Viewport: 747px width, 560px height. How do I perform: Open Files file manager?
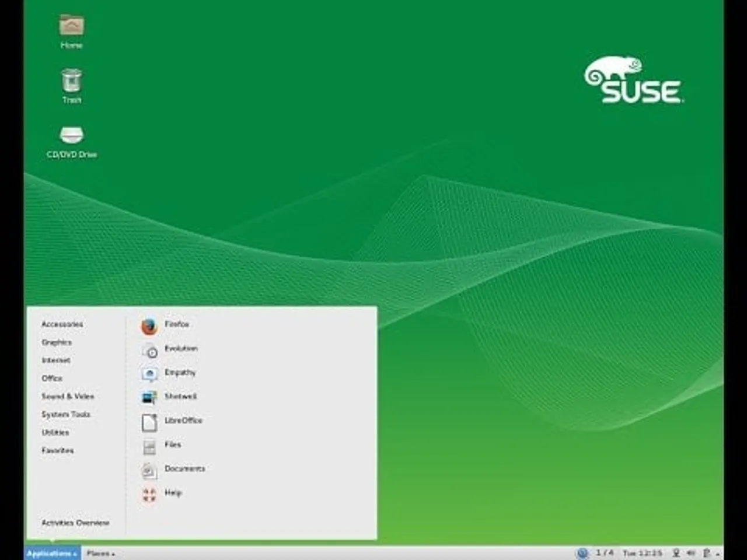(x=161, y=446)
